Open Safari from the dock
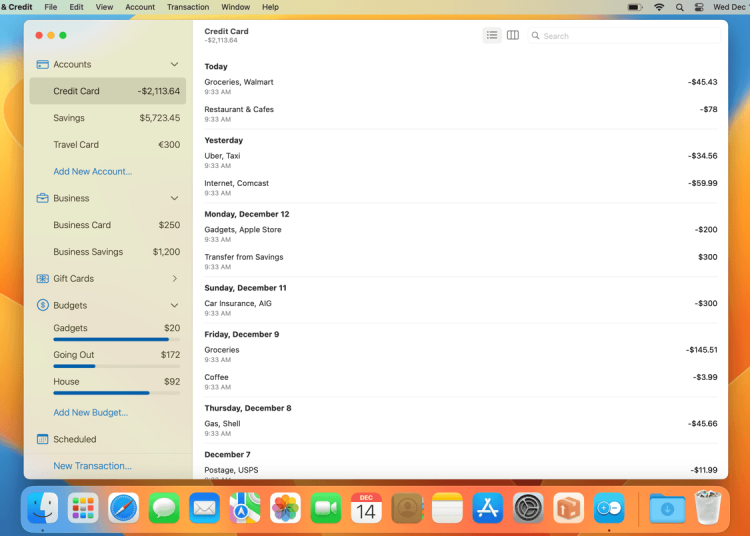This screenshot has height=536, width=750. 124,509
